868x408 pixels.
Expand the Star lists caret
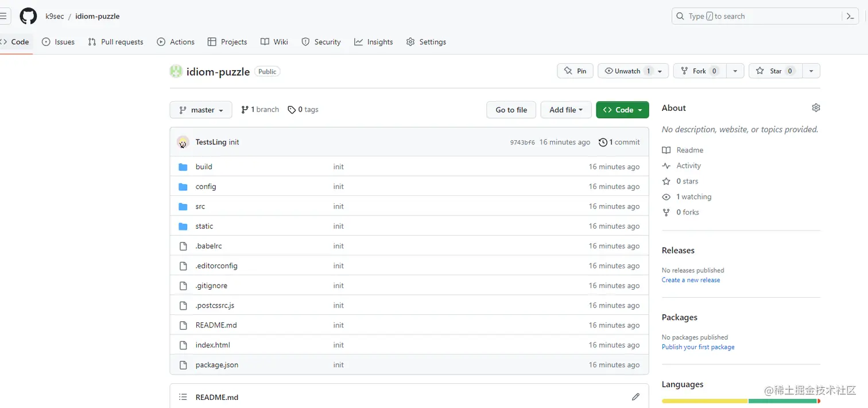point(811,71)
